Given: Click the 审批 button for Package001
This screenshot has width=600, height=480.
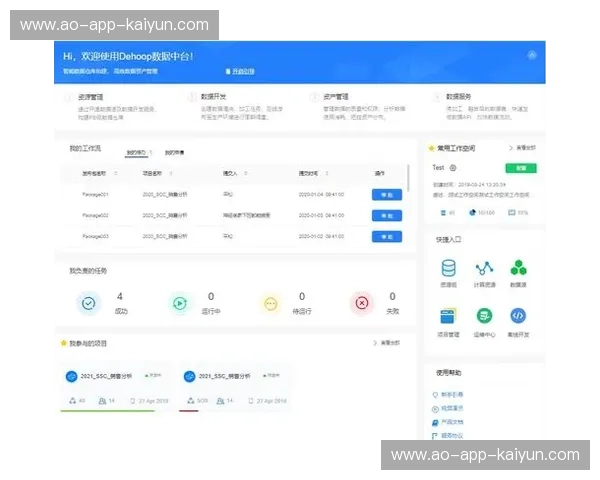Looking at the screenshot, I should 386,194.
